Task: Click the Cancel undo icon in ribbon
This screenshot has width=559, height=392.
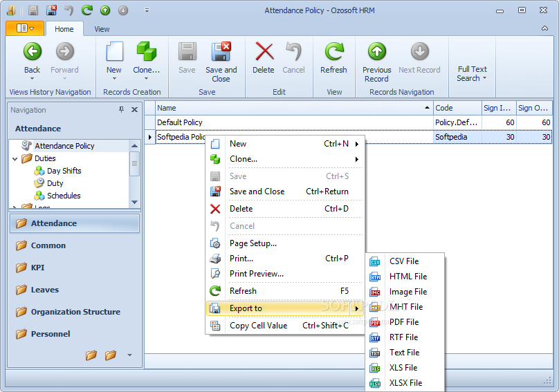Action: 294,52
